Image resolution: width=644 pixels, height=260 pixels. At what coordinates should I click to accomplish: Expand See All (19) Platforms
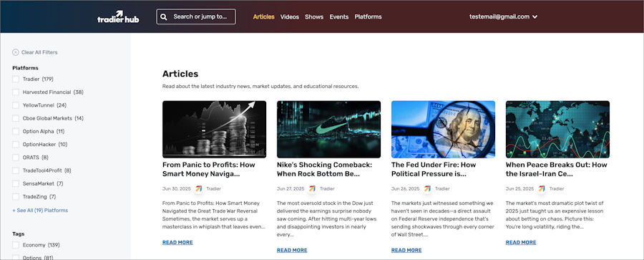tap(40, 211)
